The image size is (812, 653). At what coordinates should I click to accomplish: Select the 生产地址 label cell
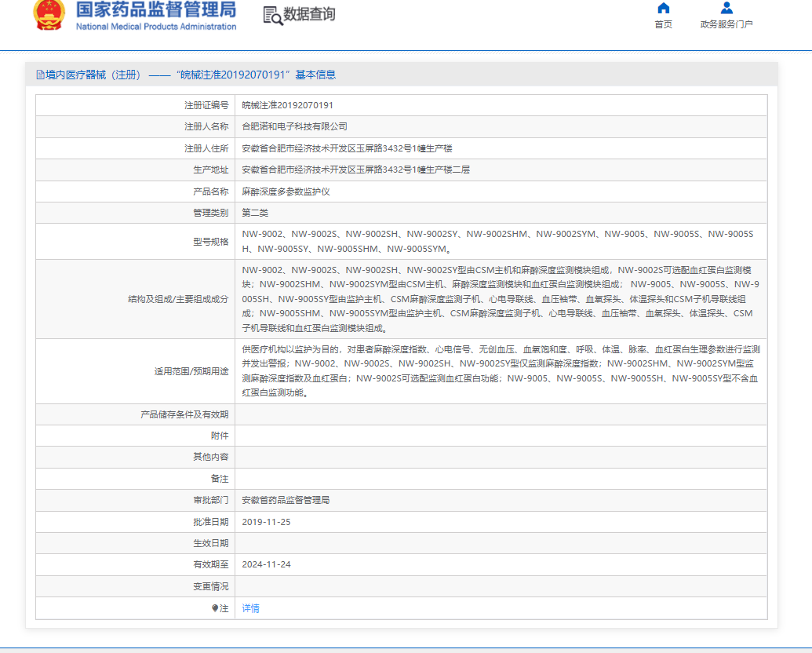135,170
